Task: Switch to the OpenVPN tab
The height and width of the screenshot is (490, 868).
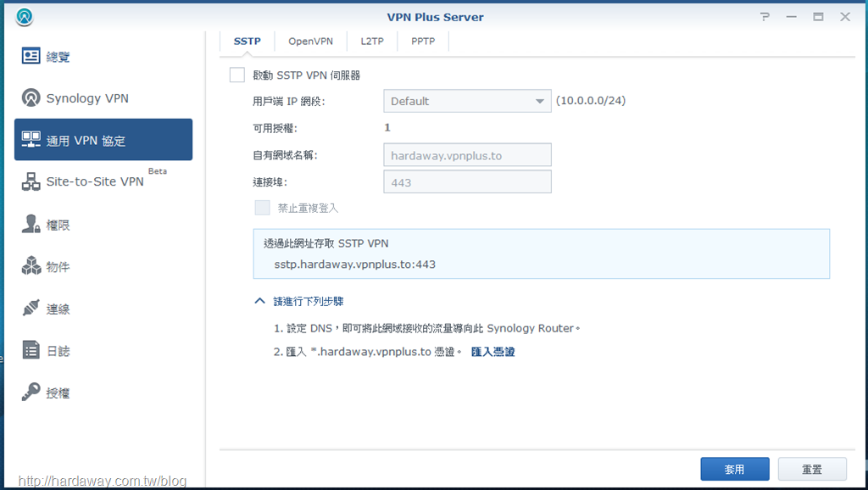Action: [x=310, y=41]
